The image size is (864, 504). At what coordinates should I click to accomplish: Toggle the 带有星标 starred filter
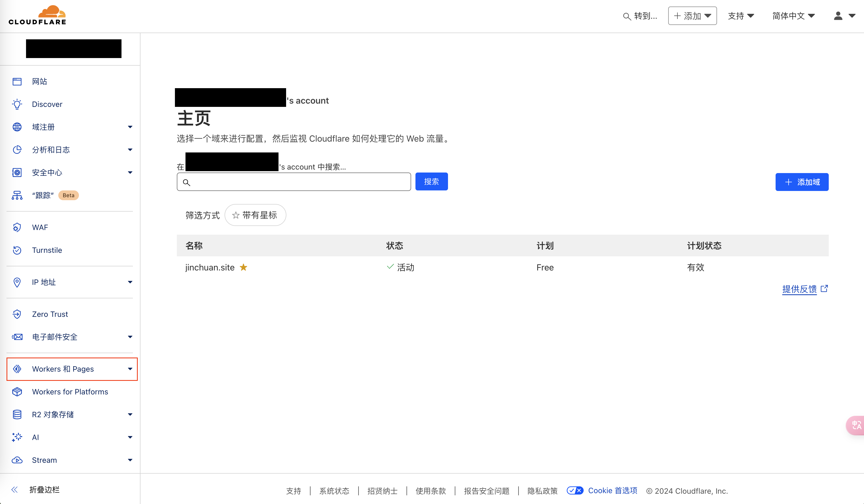point(255,215)
